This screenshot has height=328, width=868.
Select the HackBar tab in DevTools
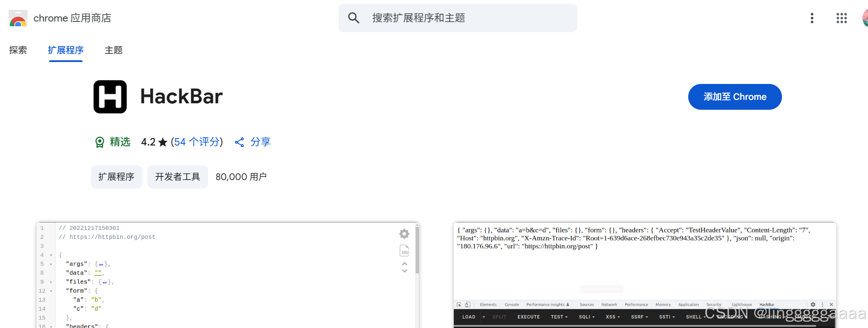(767, 304)
